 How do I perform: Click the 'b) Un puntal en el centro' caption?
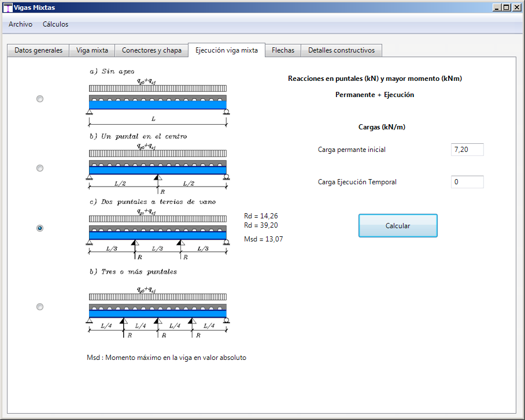point(138,136)
